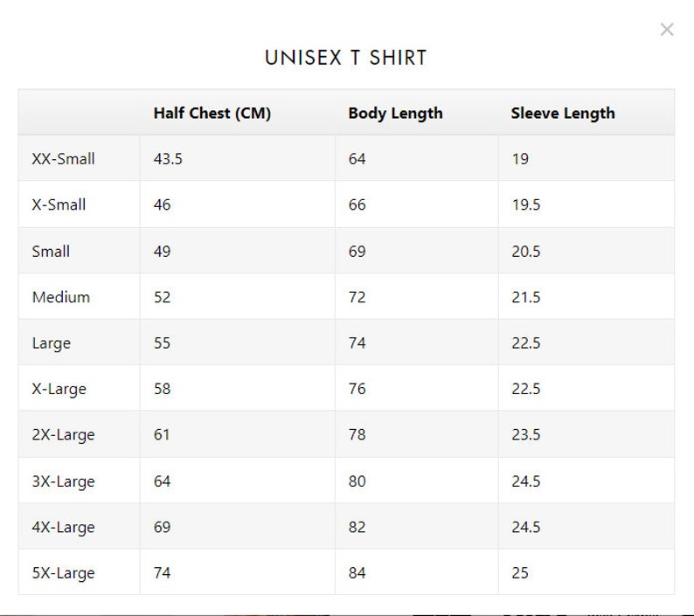
Task: Select the 4X-Large row label
Action: (63, 528)
